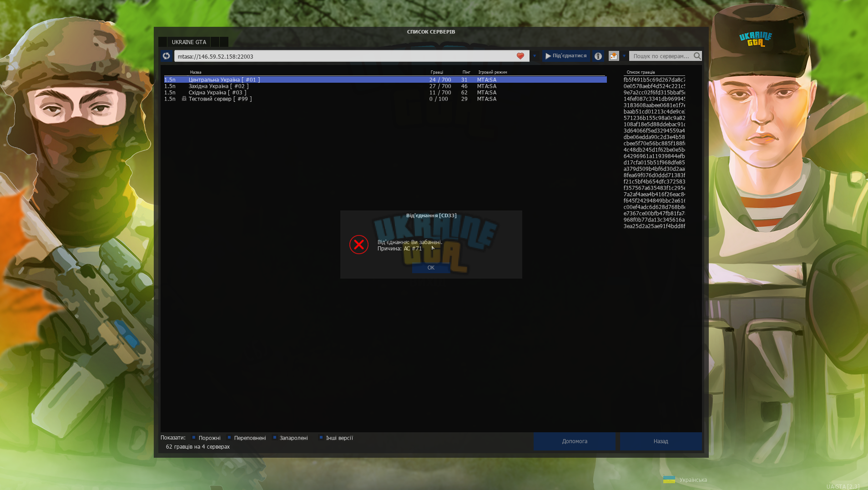The image size is (868, 490).
Task: Focus the mtasa:// server address field
Action: pyautogui.click(x=352, y=56)
